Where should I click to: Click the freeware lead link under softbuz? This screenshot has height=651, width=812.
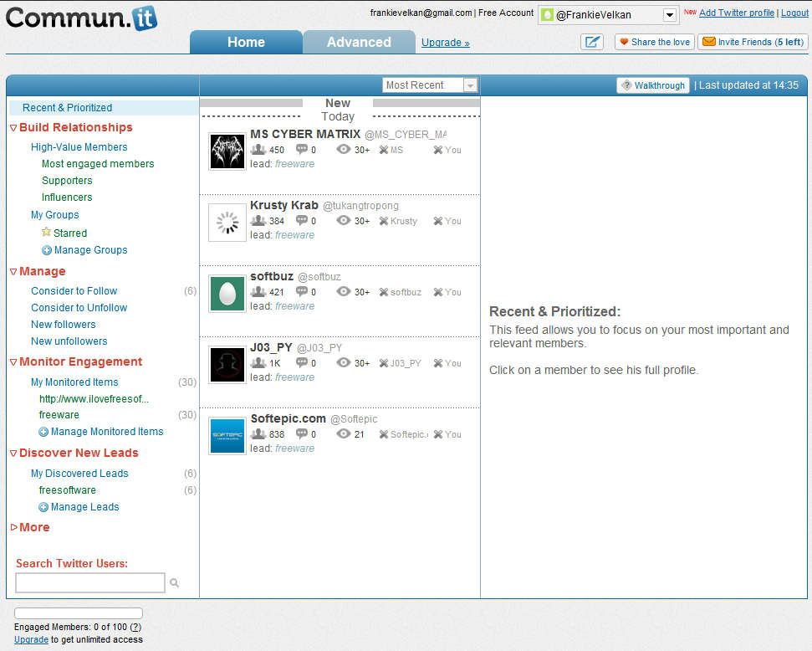click(294, 306)
